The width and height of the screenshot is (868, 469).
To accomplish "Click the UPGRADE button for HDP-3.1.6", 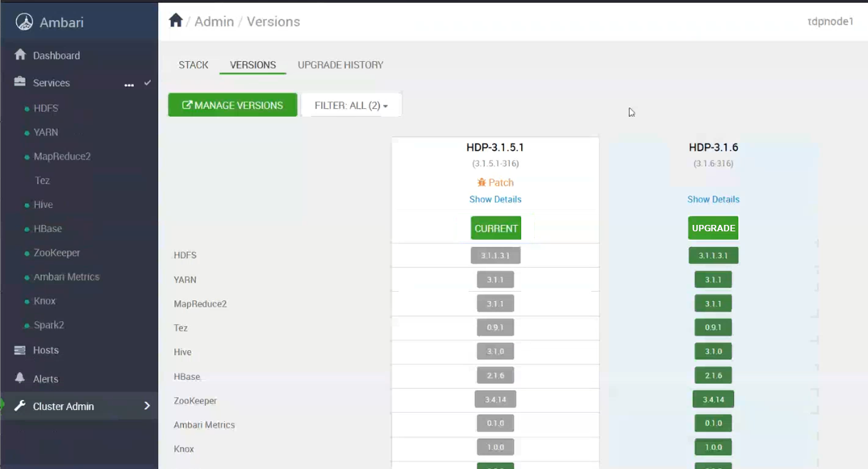I will 713,228.
